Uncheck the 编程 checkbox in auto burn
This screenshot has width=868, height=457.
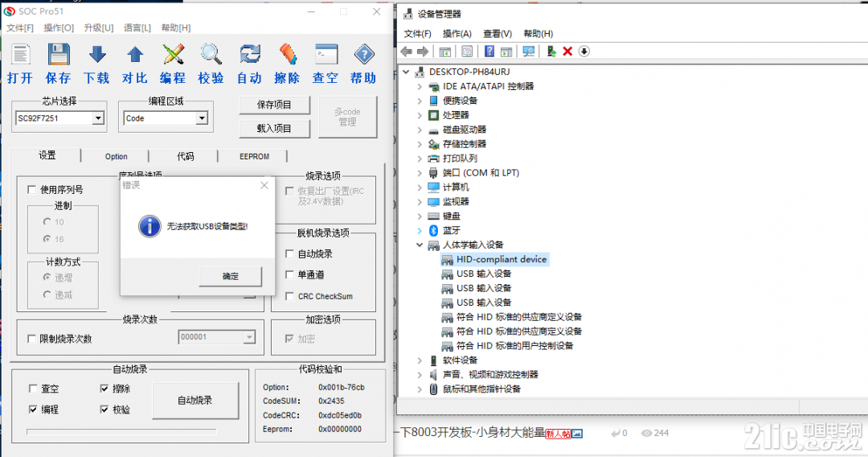(x=33, y=410)
